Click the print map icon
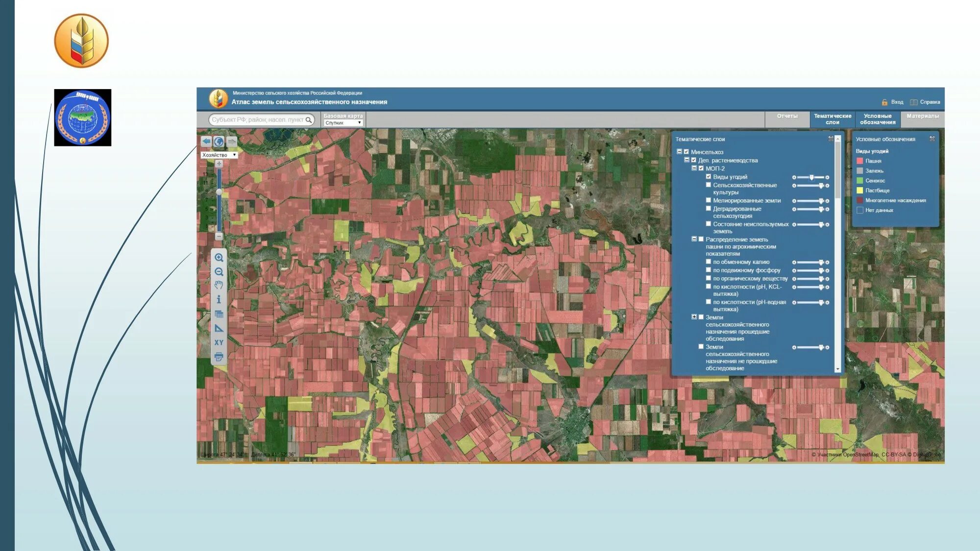Screen dimensions: 980x551 [x=219, y=357]
